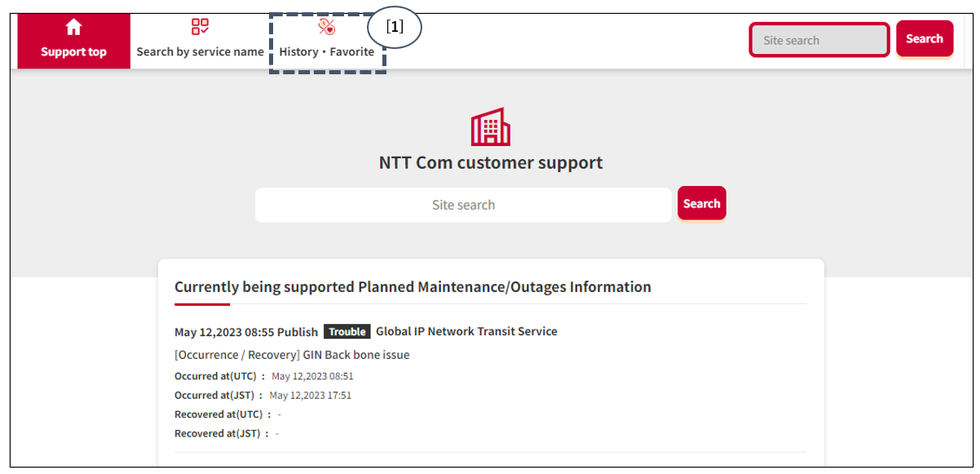This screenshot has height=474, width=980.
Task: Open Search by service name menu item
Action: coord(200,41)
